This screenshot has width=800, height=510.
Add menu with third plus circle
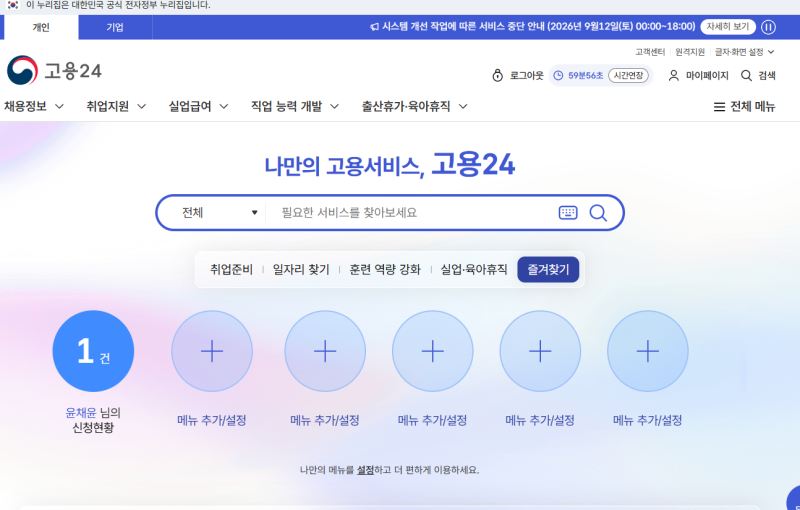tap(433, 351)
